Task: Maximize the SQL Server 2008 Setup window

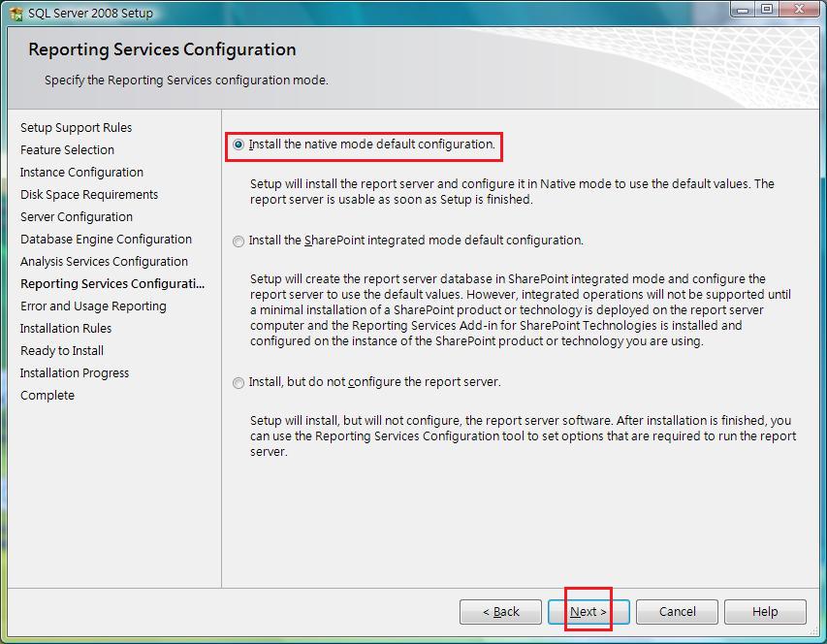Action: (766, 10)
